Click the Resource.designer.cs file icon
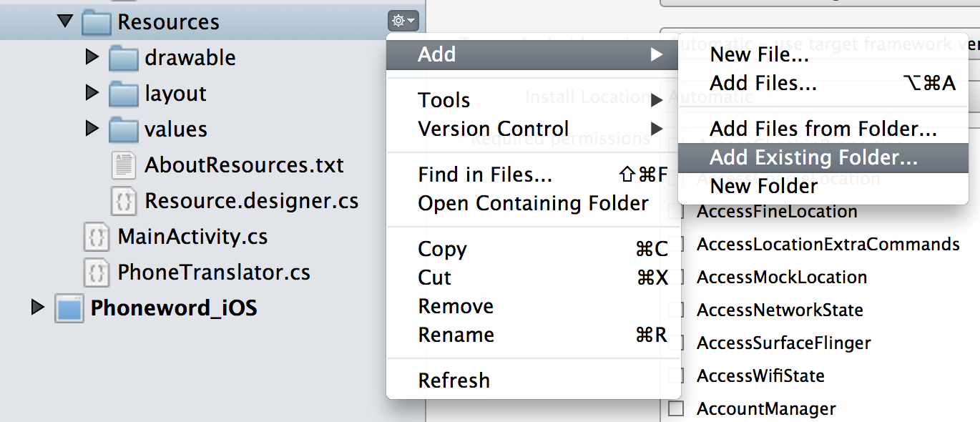Viewport: 980px width, 422px height. (124, 201)
